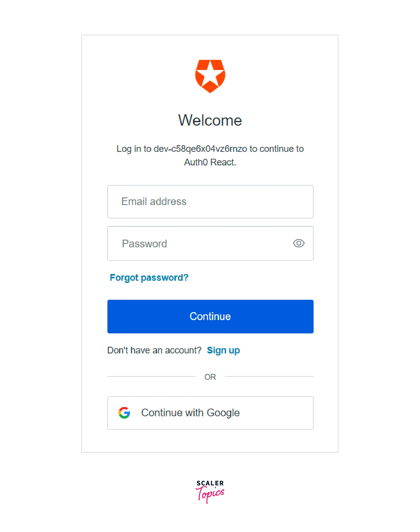
Task: Click the OR divider label
Action: coord(210,377)
